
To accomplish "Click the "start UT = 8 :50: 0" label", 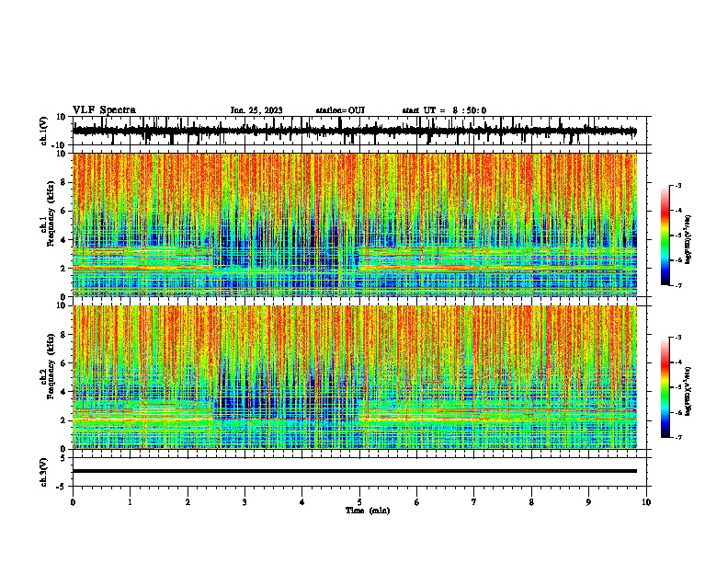I will pyautogui.click(x=444, y=110).
